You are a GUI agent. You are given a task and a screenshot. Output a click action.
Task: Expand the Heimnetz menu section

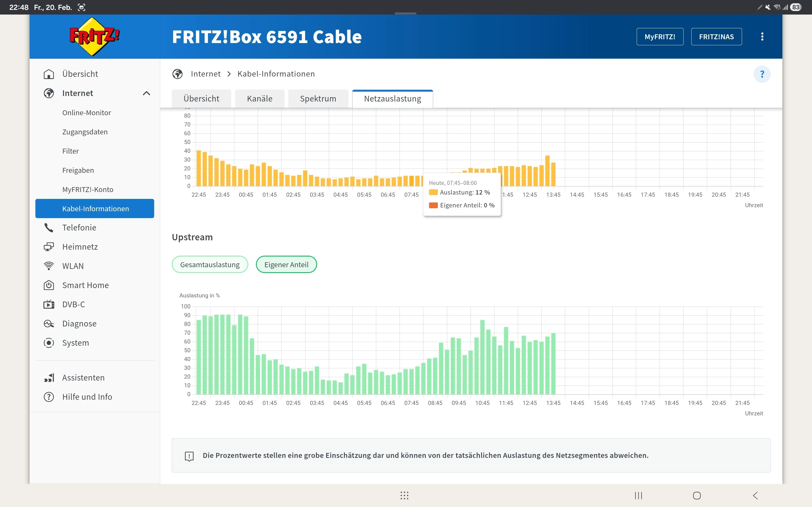point(80,247)
